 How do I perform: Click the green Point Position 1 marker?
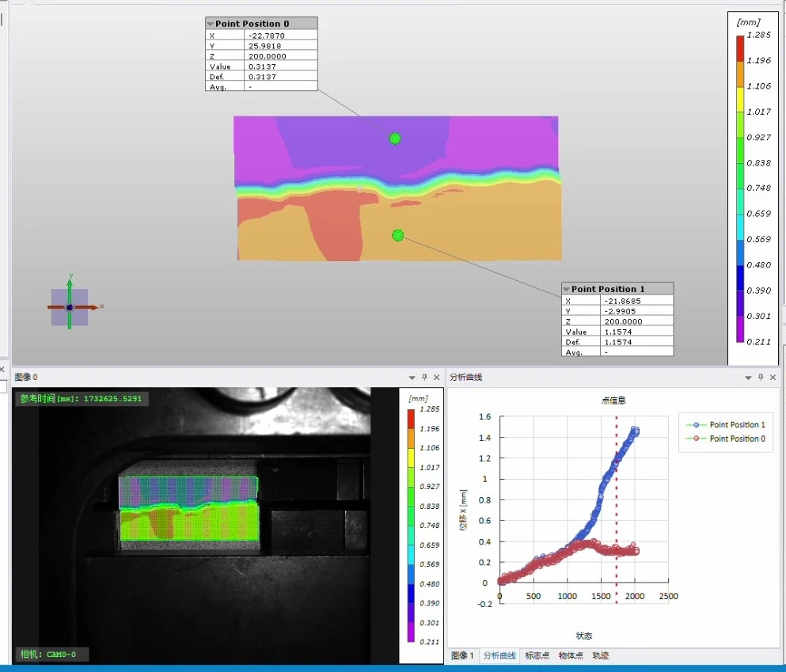point(398,235)
